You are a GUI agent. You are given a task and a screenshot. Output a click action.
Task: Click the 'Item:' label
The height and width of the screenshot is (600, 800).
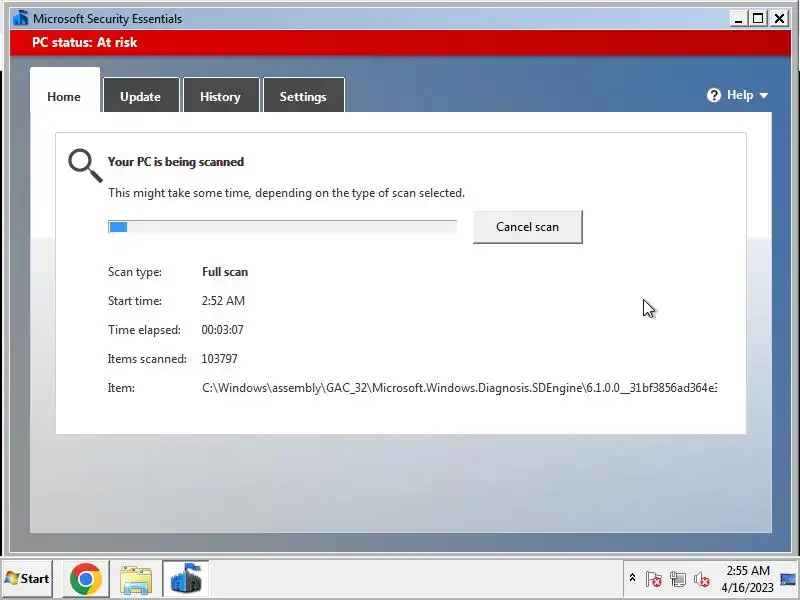click(x=121, y=388)
